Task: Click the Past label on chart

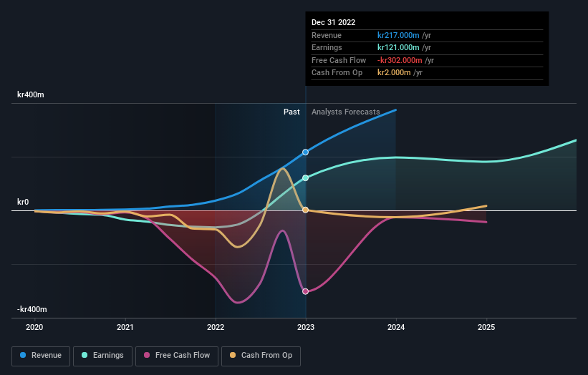Action: (291, 112)
